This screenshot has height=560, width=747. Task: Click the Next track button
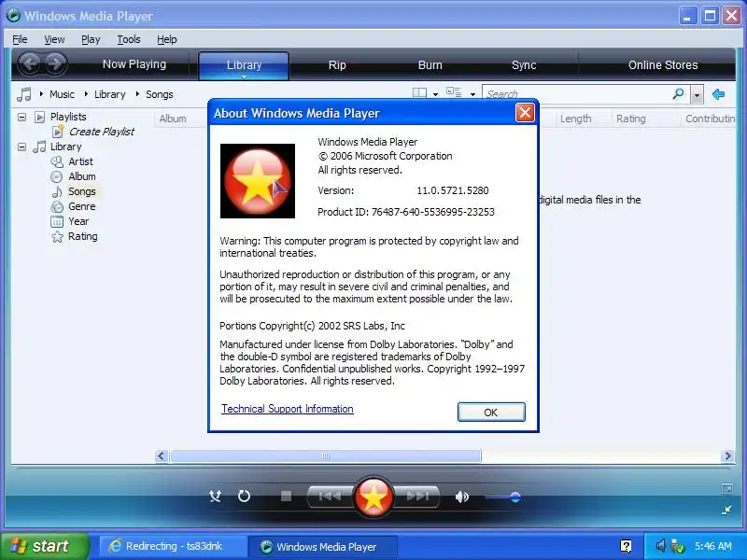417,497
